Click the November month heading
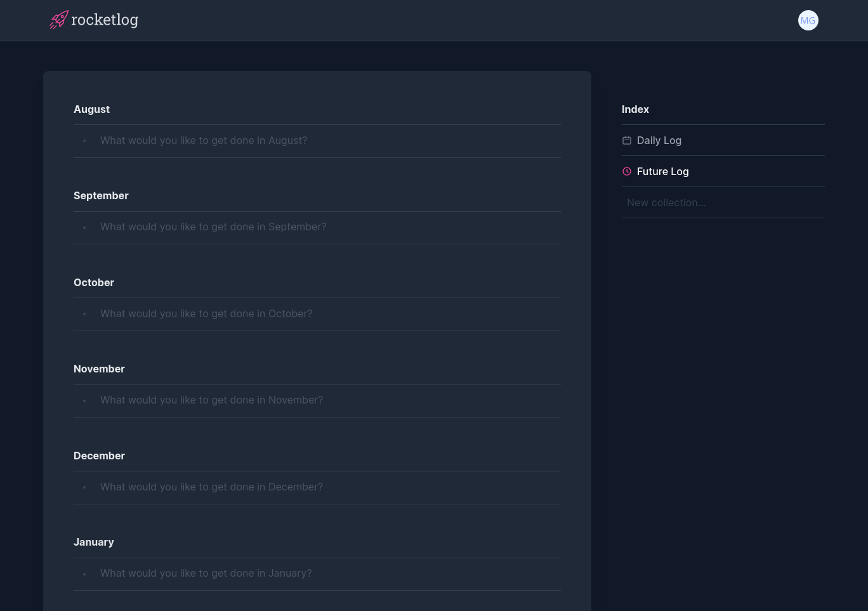This screenshot has height=611, width=868. coord(99,369)
